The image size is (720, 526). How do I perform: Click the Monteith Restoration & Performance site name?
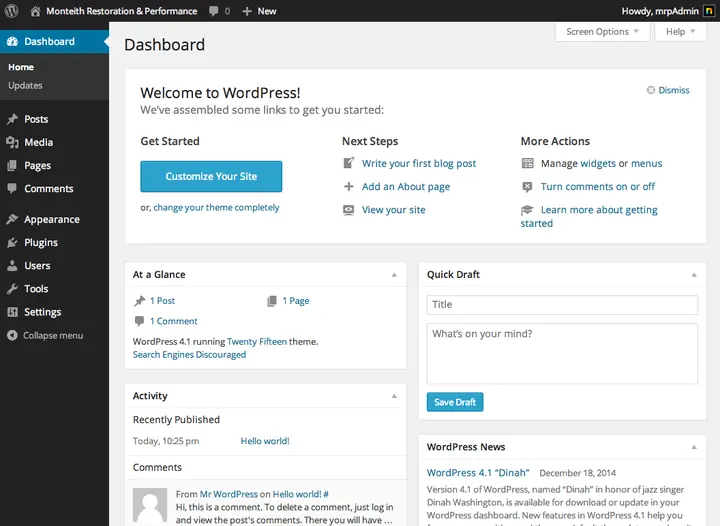(x=122, y=11)
